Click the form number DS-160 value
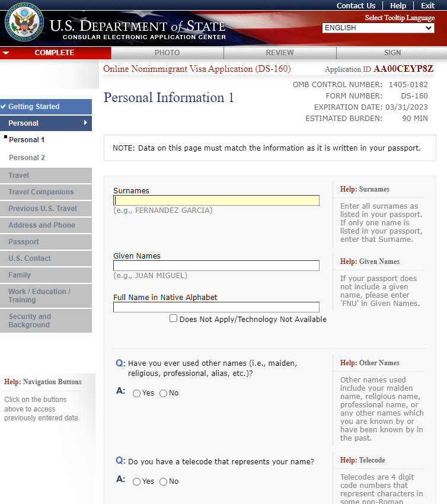447x504 pixels. (414, 96)
